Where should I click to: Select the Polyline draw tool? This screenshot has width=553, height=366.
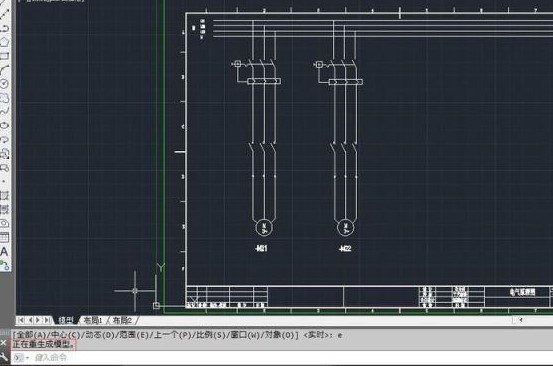pos(5,29)
